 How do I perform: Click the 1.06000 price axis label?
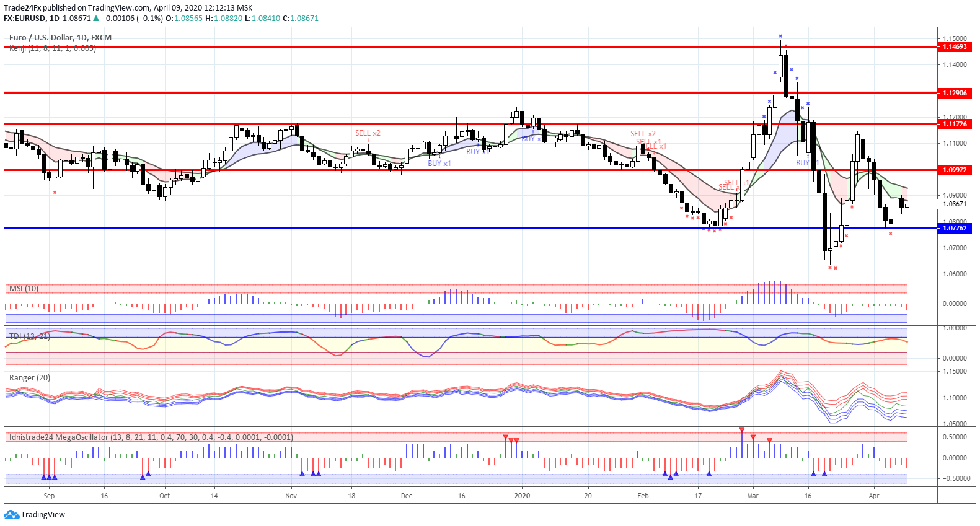[x=955, y=274]
